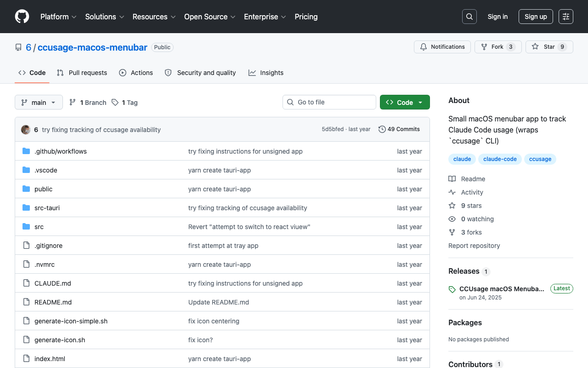
Task: Click the GitHub logo icon
Action: [x=22, y=17]
